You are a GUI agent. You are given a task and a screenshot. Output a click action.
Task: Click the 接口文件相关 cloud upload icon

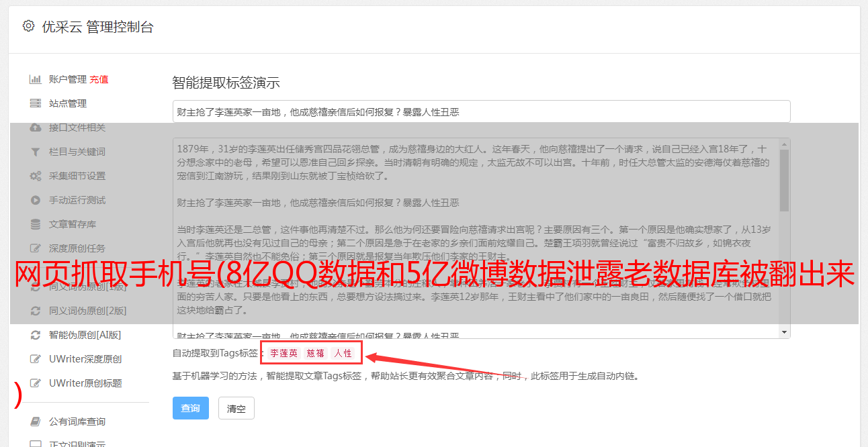coord(36,128)
